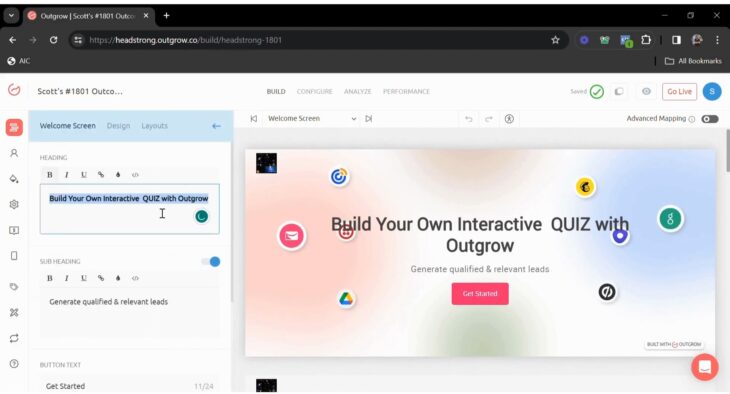730x394 pixels.
Task: Open the mobile device icon in sidebar
Action: click(x=14, y=256)
